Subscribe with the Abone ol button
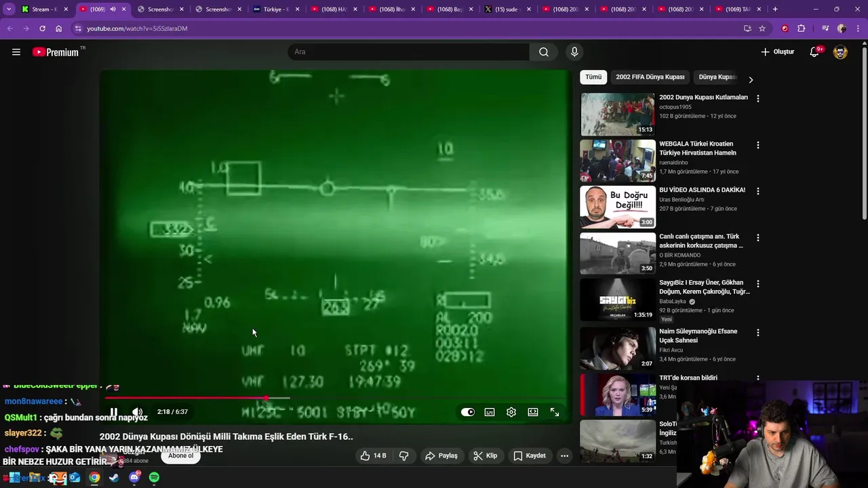The image size is (868, 488). tap(181, 455)
